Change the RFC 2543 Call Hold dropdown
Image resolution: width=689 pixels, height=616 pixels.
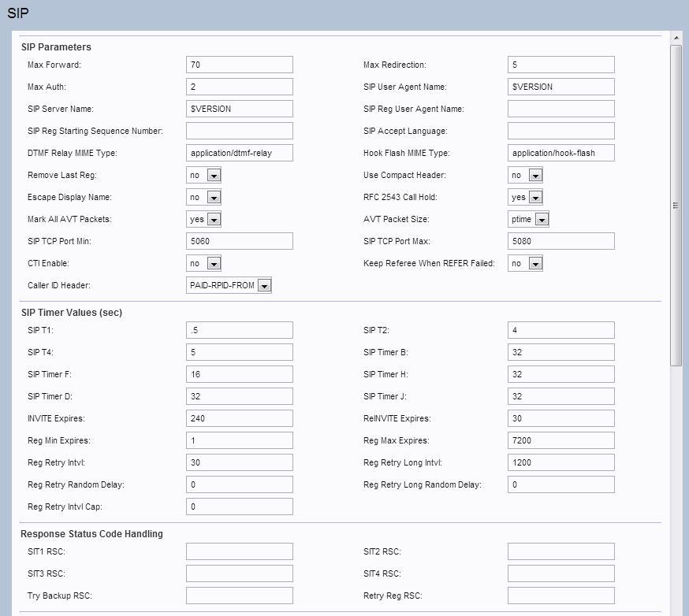[525, 197]
